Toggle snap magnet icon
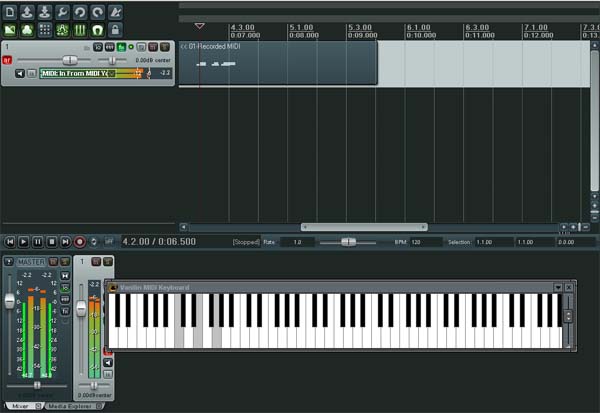600x413 pixels. click(x=98, y=30)
